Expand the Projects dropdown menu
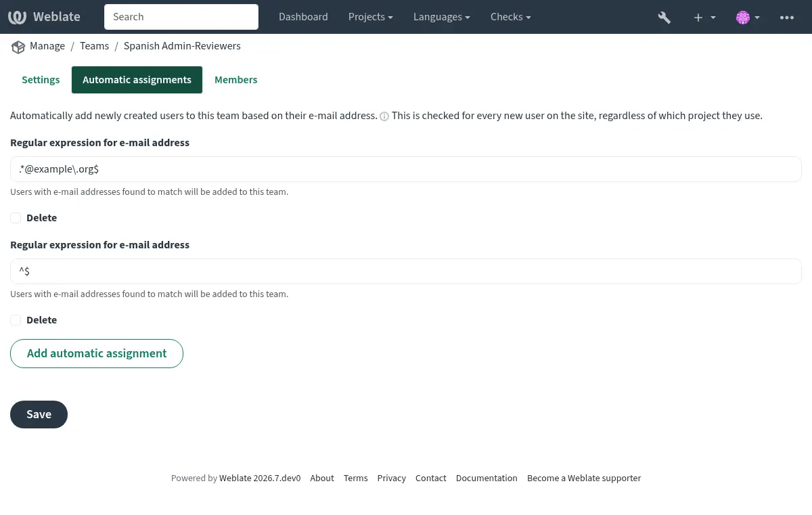 coord(371,17)
